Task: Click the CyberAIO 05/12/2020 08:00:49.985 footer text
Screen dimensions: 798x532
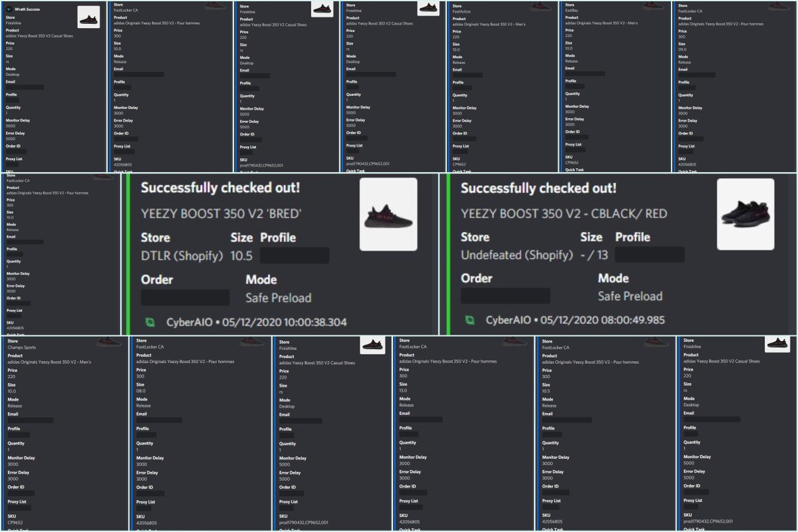Action: point(575,320)
